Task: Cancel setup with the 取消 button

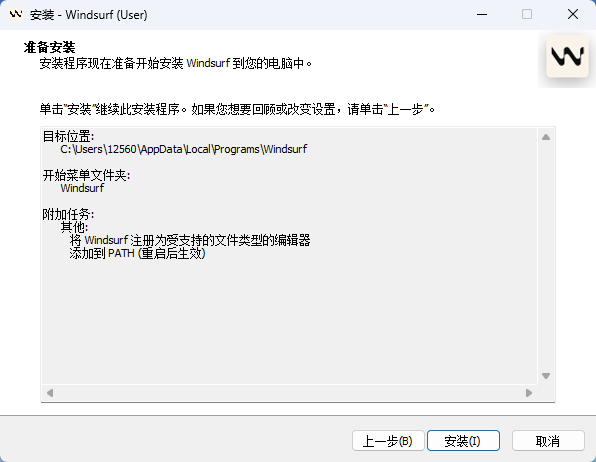Action: (x=548, y=441)
